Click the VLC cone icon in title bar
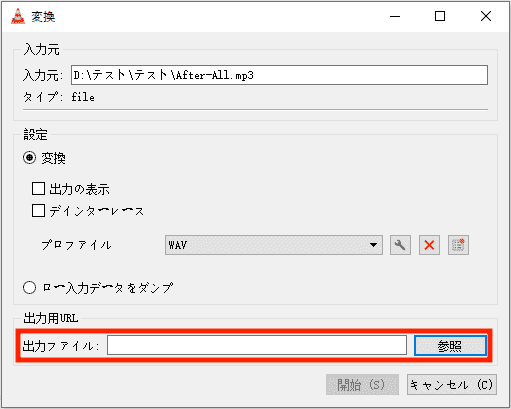This screenshot has width=511, height=409. coord(18,16)
